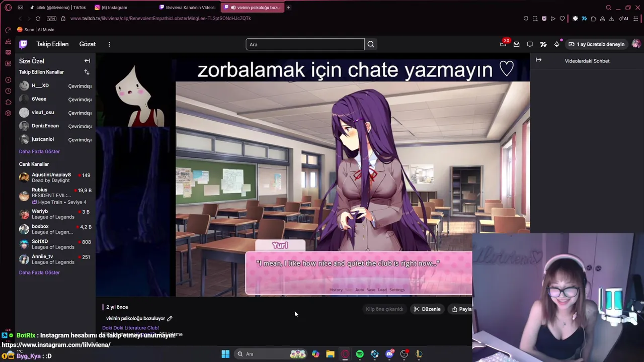
Task: Edit clip title with pencil icon
Action: (x=170, y=318)
